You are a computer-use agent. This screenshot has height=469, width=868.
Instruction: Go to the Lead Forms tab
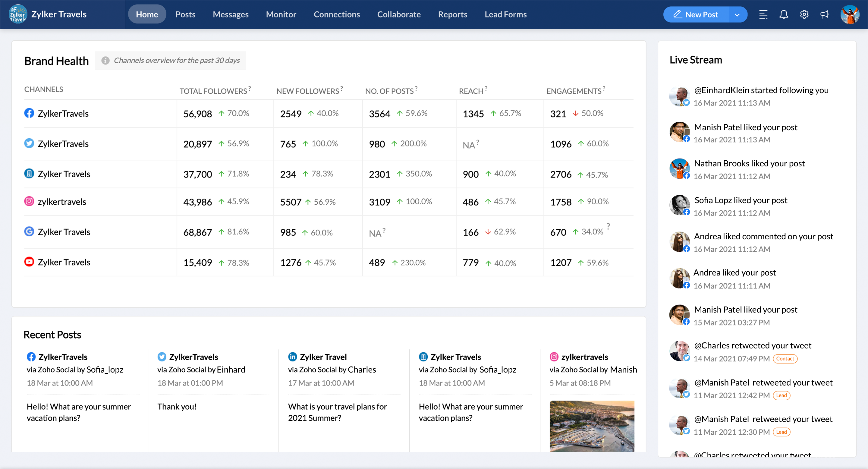click(505, 14)
